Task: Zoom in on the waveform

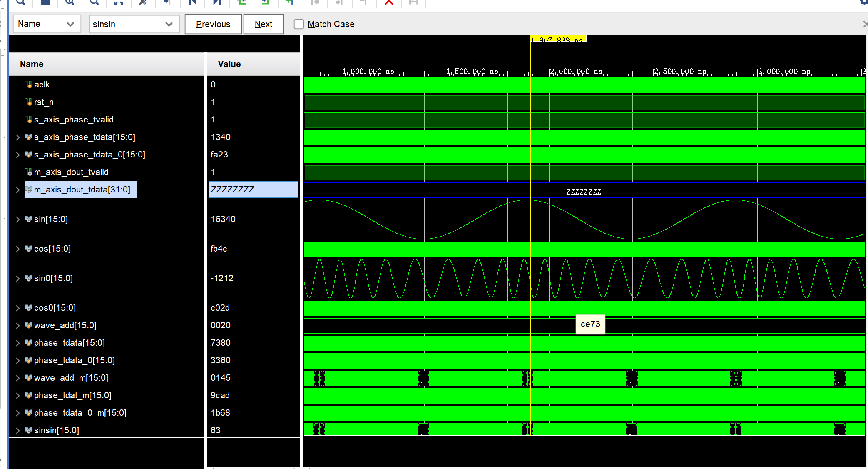Action: (70, 2)
